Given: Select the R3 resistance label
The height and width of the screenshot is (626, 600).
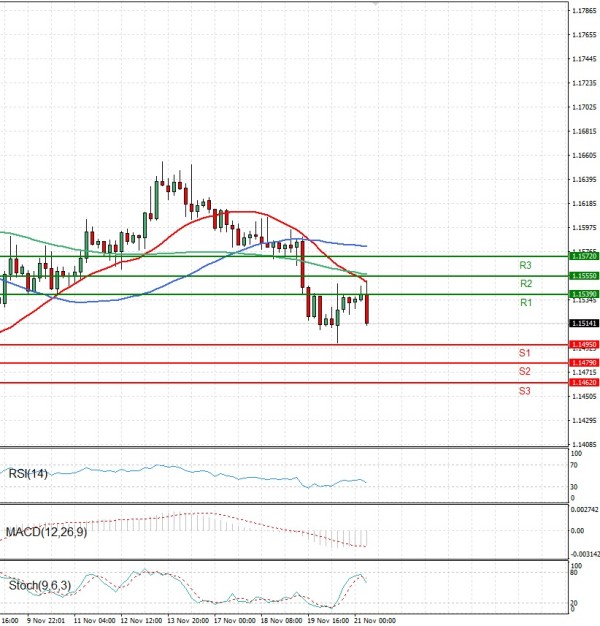Looking at the screenshot, I should 524,266.
